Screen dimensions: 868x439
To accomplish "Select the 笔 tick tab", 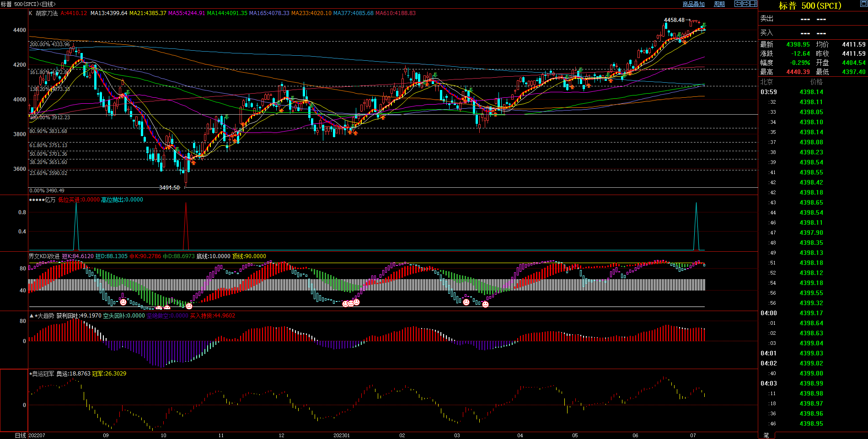I will coord(766,435).
